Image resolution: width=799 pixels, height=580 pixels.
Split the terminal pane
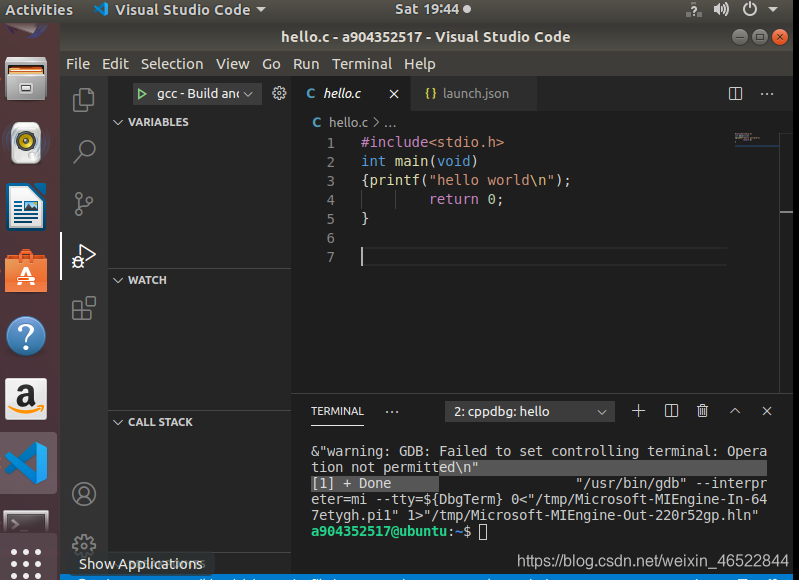tap(671, 411)
